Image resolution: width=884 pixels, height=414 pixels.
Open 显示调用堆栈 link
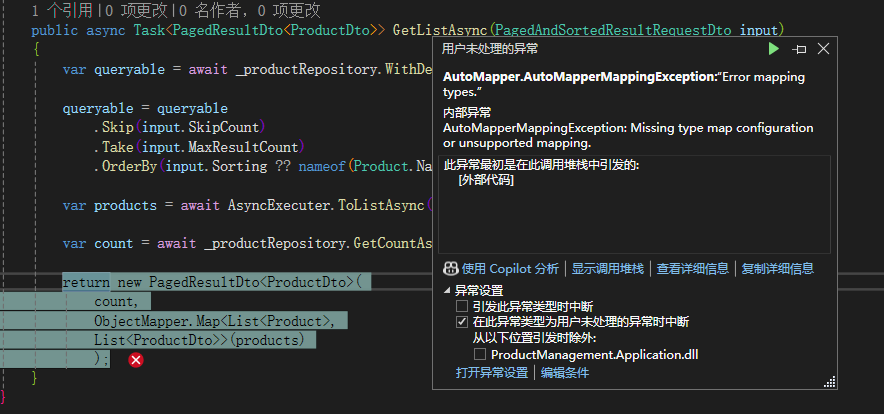607,268
